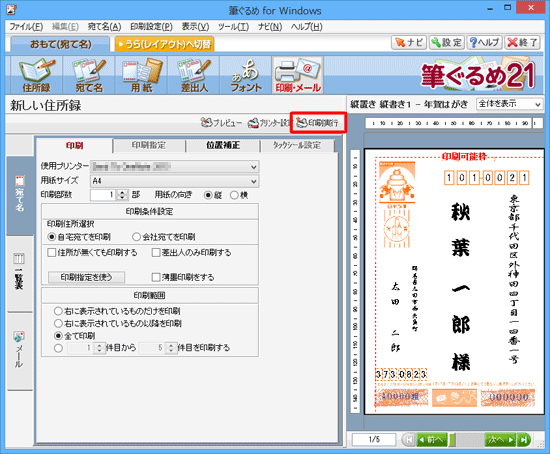550x454 pixels.
Task: Click the 印刷指定を使う button
Action: (86, 278)
